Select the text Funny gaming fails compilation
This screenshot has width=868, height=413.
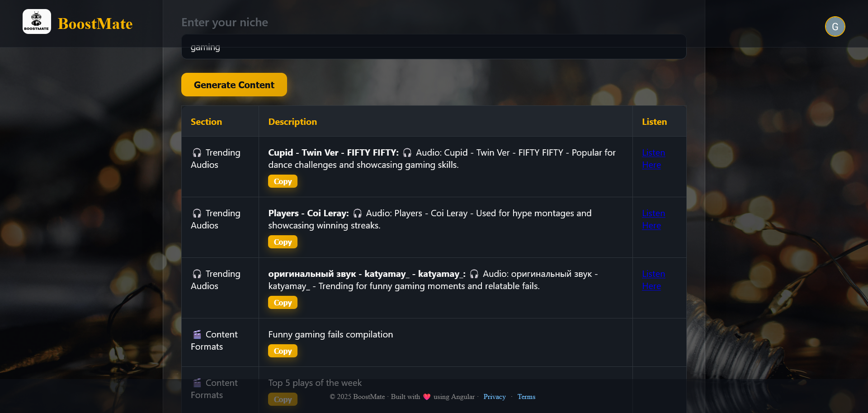point(330,334)
